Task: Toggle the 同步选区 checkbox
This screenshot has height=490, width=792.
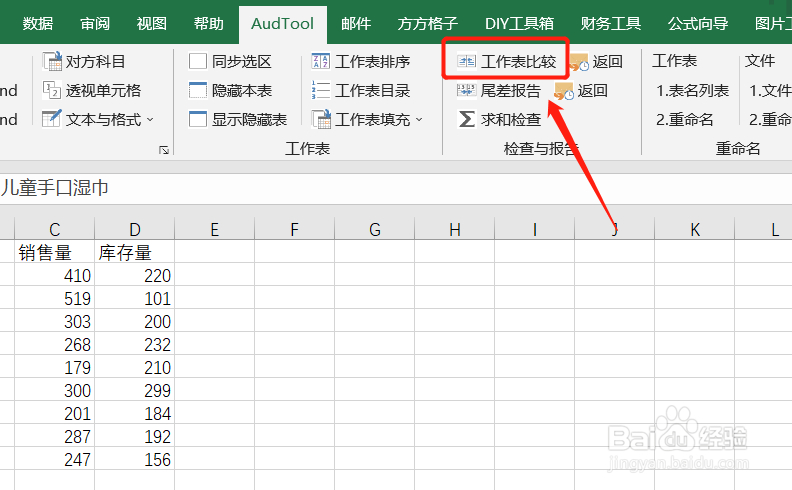Action: 197,62
